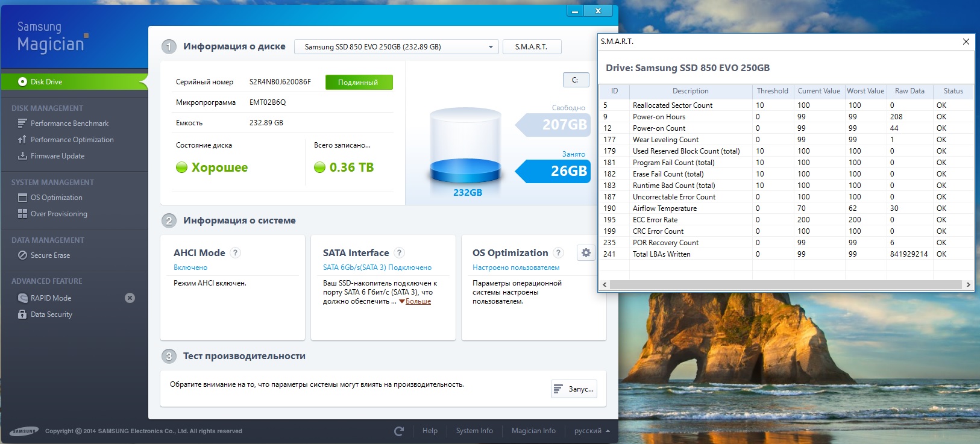Click the OS Optimization help question mark

pos(559,253)
